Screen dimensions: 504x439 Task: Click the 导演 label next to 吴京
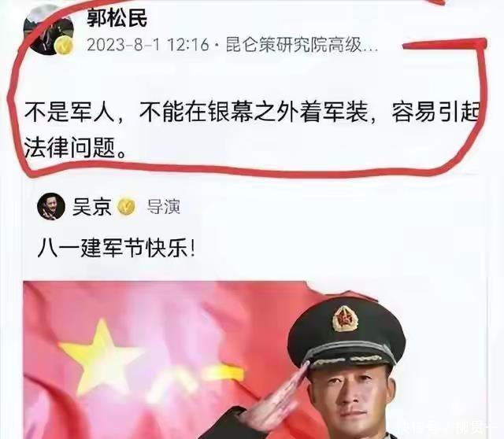pyautogui.click(x=164, y=206)
